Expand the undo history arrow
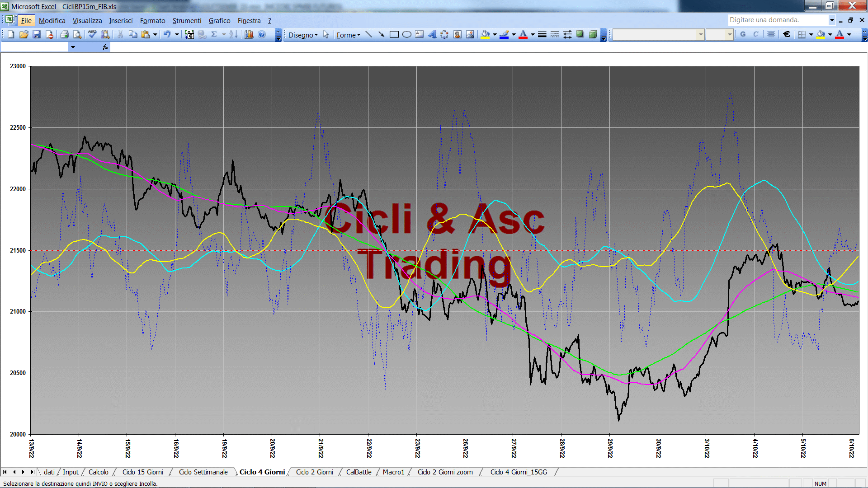 (x=177, y=34)
